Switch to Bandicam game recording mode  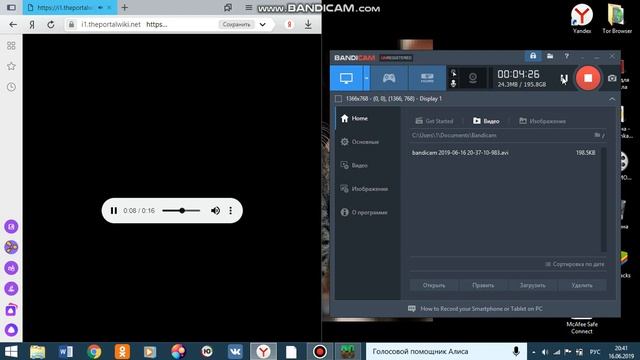click(389, 78)
